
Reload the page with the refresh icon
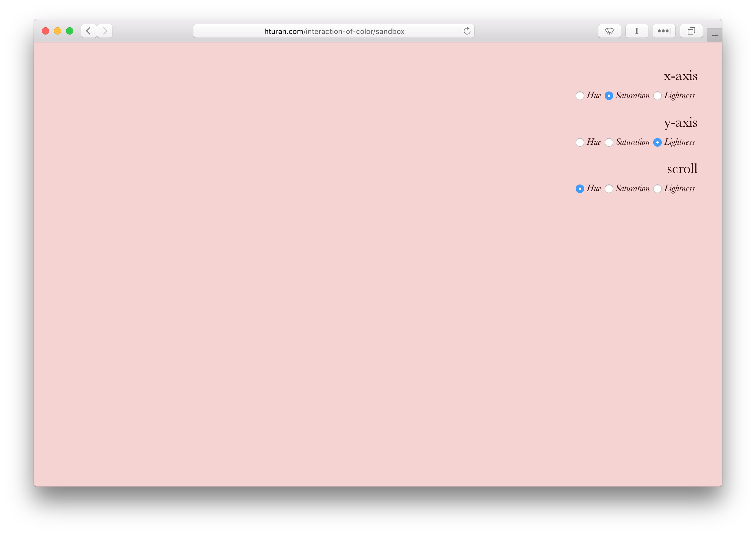tap(467, 31)
